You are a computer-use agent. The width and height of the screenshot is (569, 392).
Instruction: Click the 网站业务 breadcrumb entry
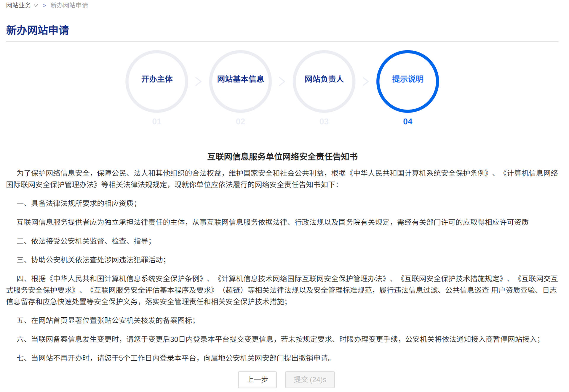[18, 5]
